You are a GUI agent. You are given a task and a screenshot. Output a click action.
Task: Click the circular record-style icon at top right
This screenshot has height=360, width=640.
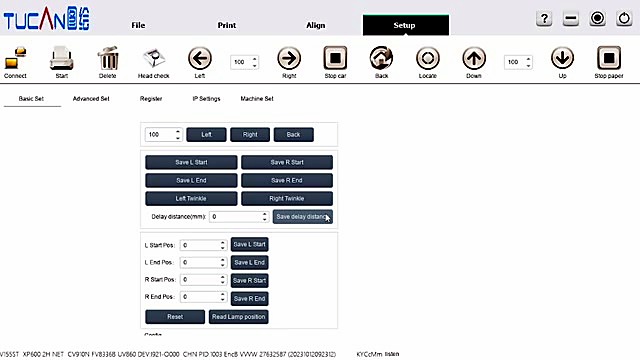point(598,18)
